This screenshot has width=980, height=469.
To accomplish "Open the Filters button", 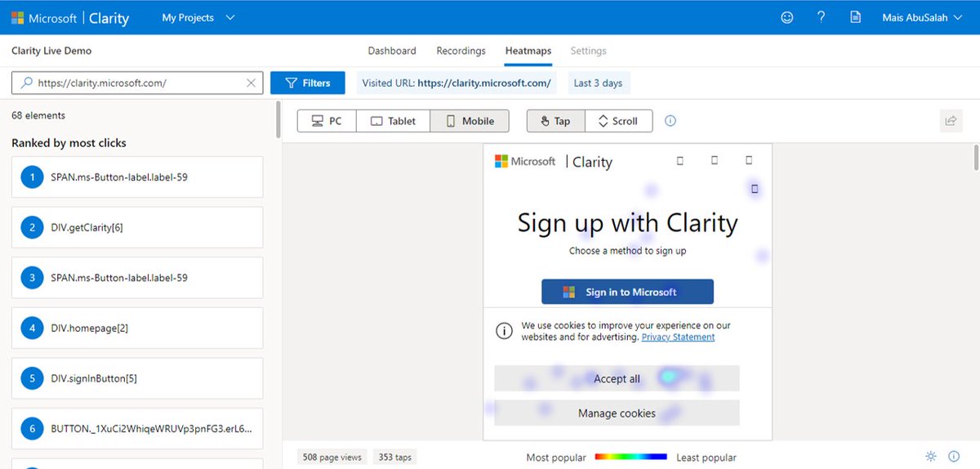I will pyautogui.click(x=306, y=83).
